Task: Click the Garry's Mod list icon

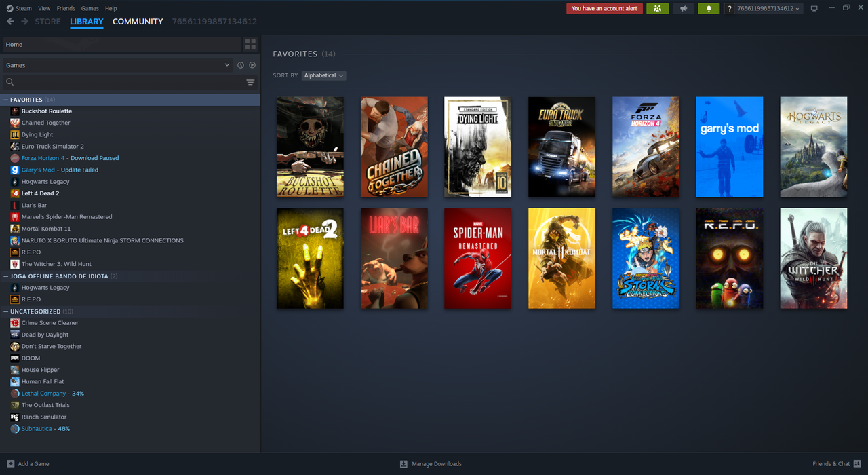Action: tap(15, 170)
